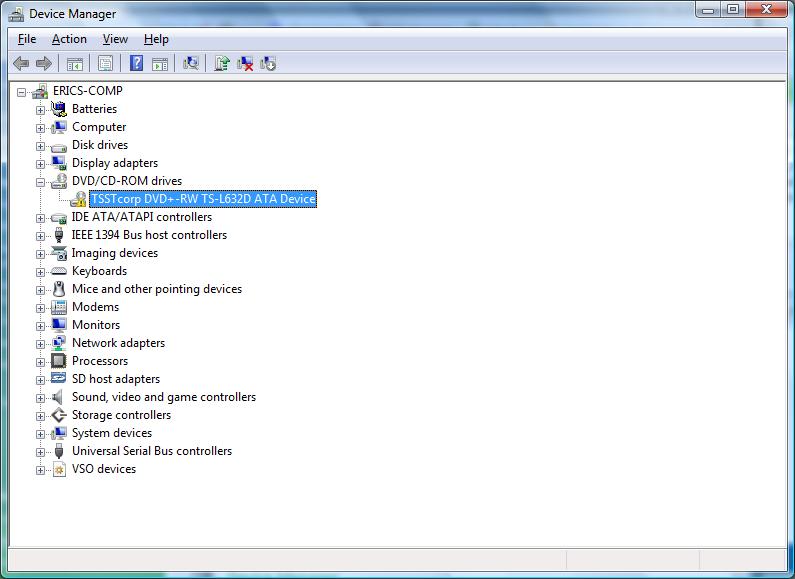Select Sound, video and game controllers label
The image size is (795, 579).
coord(164,397)
